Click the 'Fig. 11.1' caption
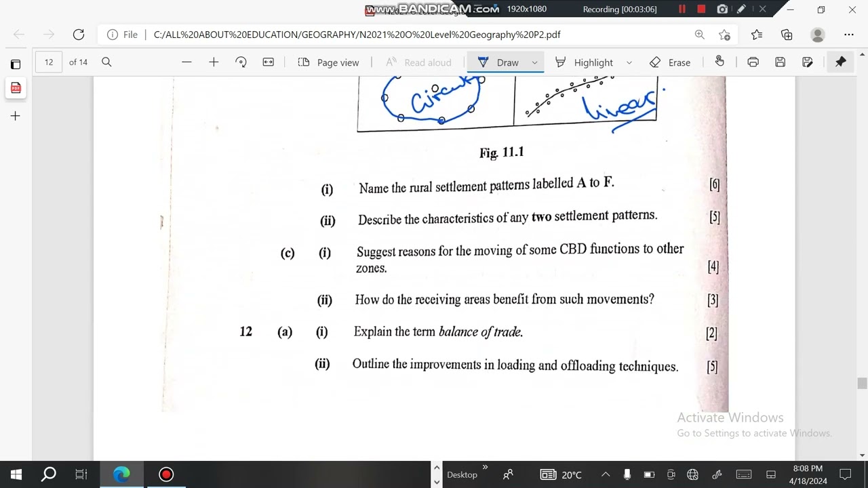The height and width of the screenshot is (488, 868). click(x=502, y=152)
